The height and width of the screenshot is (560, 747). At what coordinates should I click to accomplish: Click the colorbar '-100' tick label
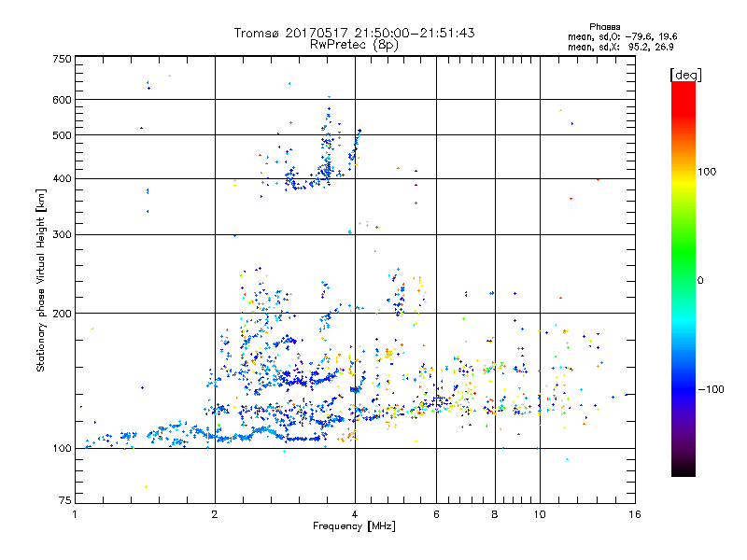point(711,389)
